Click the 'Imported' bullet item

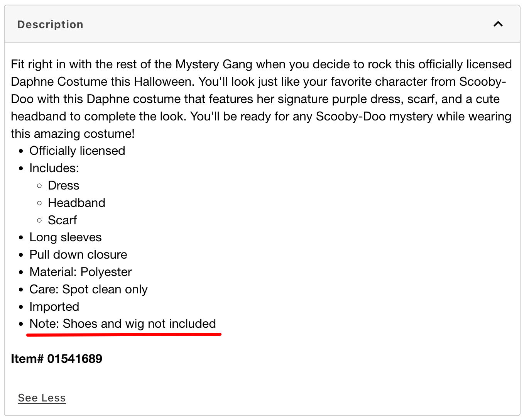point(54,307)
